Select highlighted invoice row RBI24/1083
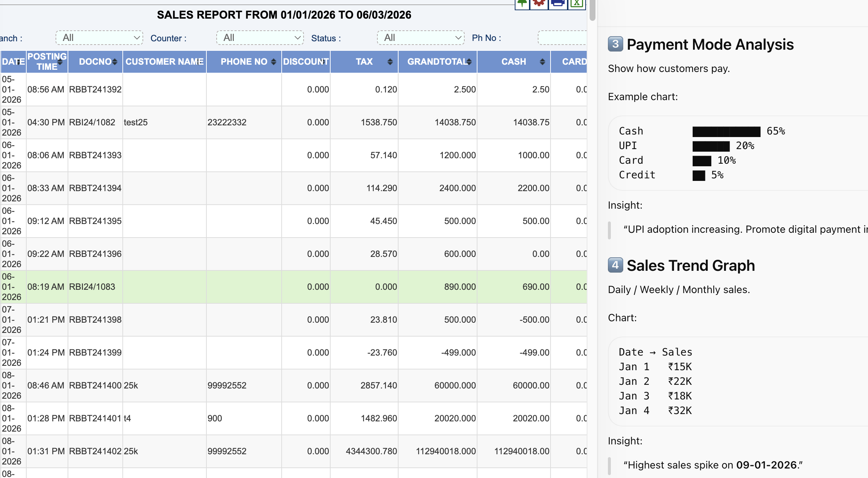The width and height of the screenshot is (868, 478). pos(256,287)
